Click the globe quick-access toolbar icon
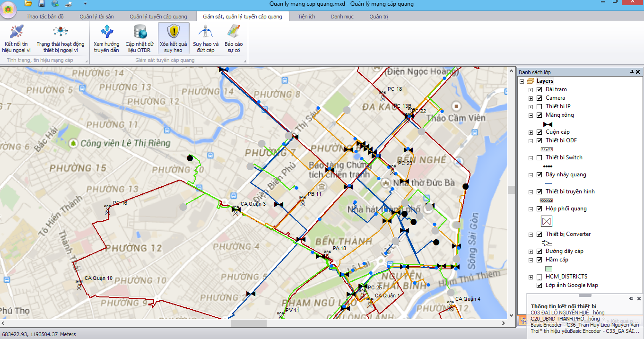Screen dimensions: 644x339 tap(55, 4)
